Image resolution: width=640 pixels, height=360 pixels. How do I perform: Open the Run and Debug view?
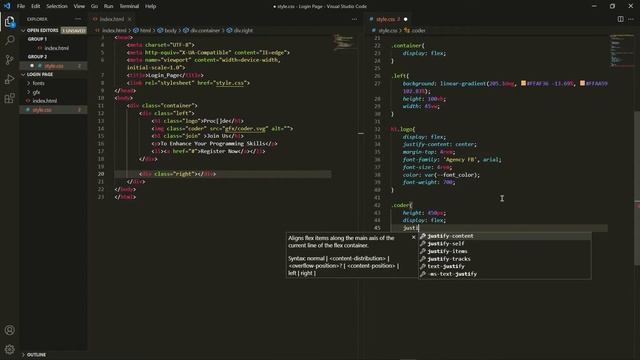point(9,79)
